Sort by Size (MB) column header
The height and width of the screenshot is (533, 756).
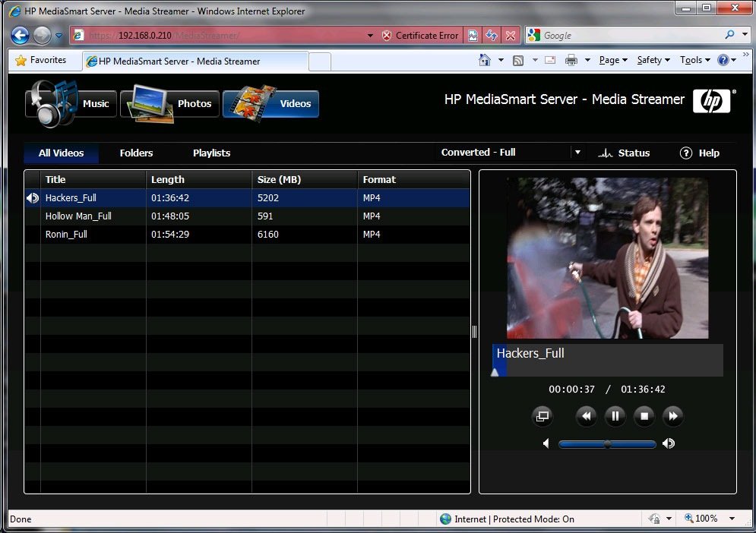(x=305, y=180)
